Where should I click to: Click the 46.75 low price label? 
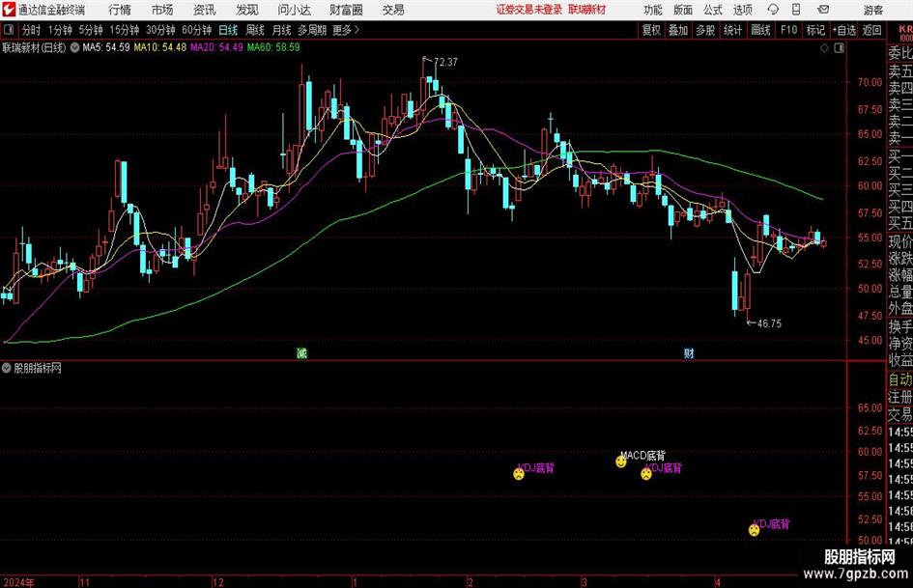point(769,323)
